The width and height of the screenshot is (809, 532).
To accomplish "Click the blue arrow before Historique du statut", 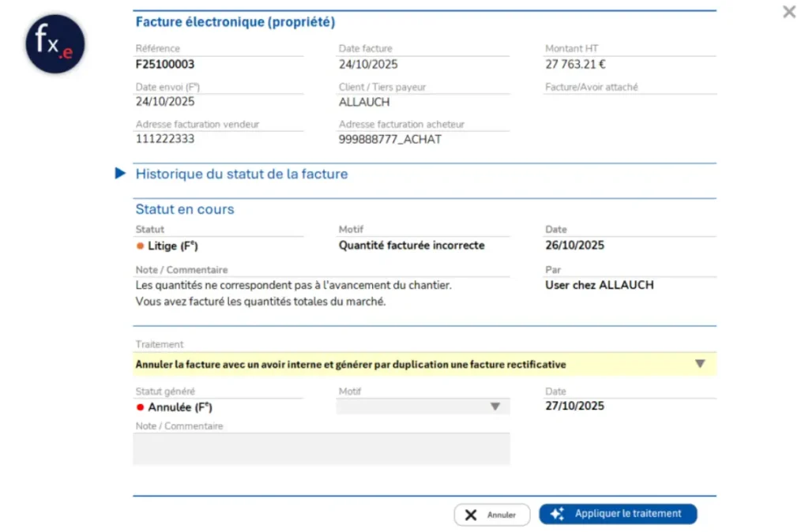I will (120, 173).
